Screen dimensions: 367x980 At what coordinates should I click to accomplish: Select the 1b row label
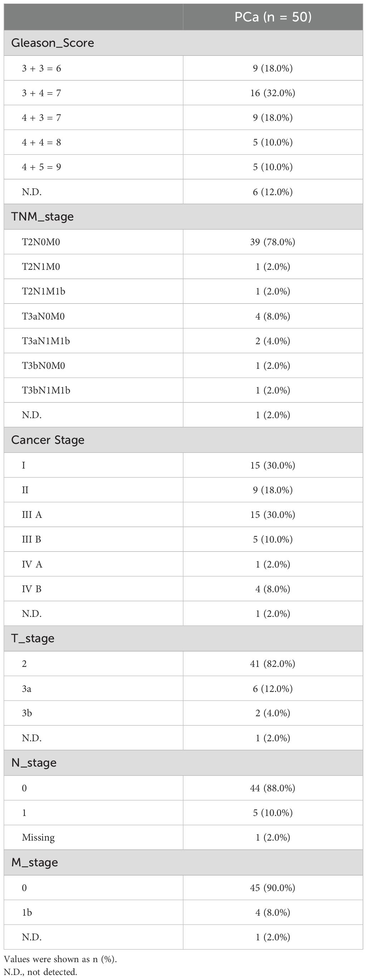[x=27, y=912]
